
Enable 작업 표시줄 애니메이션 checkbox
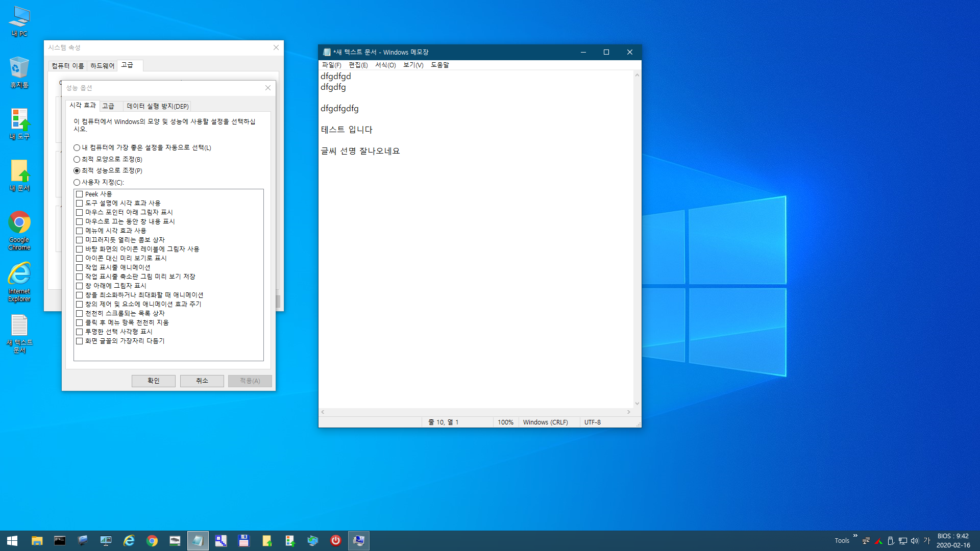coord(79,267)
